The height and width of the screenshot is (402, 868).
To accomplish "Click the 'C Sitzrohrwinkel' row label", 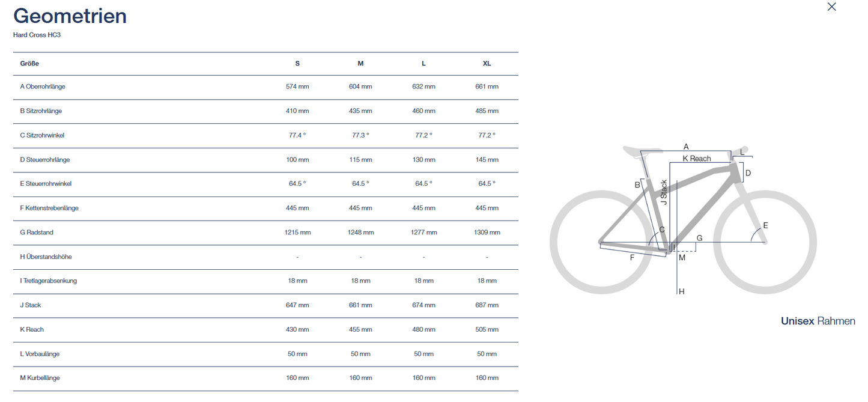I will pos(42,135).
